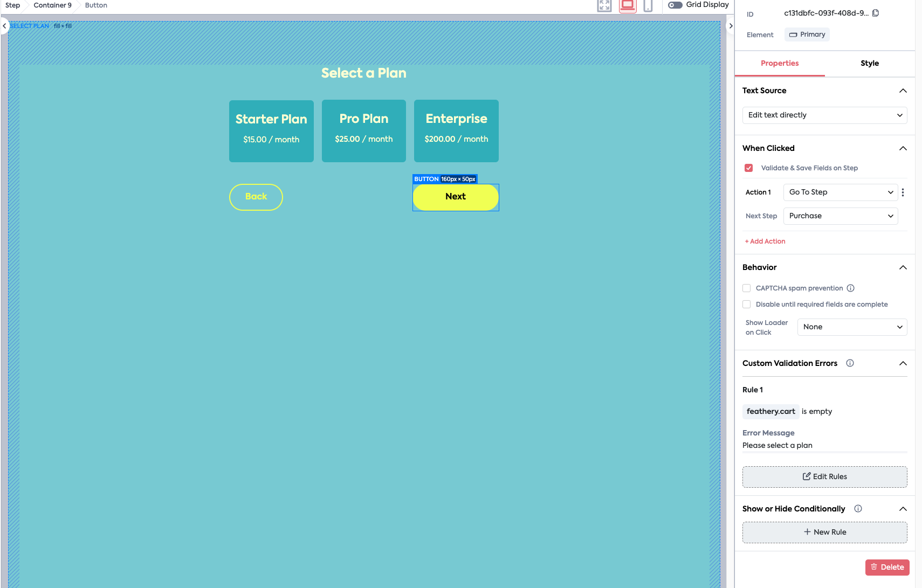922x588 pixels.
Task: Switch to mobile viewport icon
Action: pyautogui.click(x=648, y=5)
